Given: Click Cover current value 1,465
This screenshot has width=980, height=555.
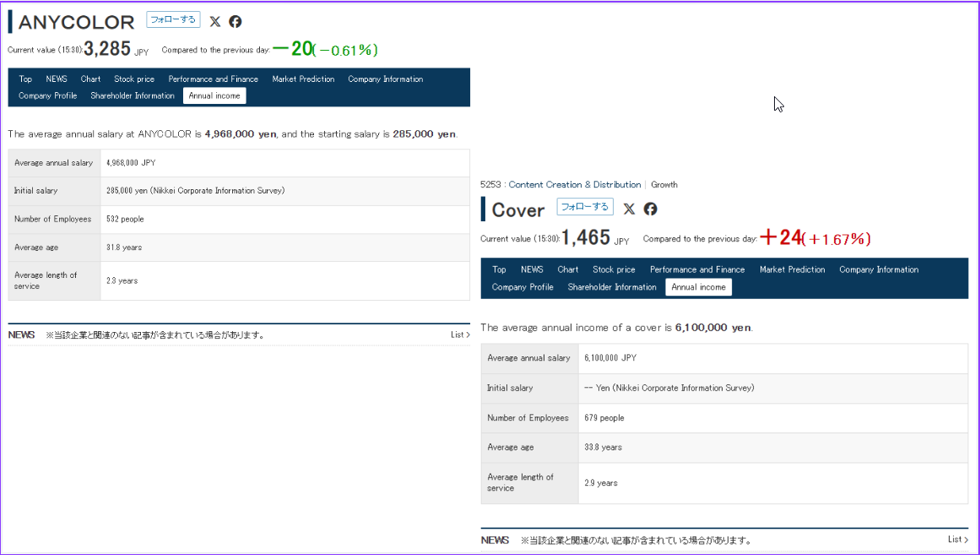Looking at the screenshot, I should point(586,237).
